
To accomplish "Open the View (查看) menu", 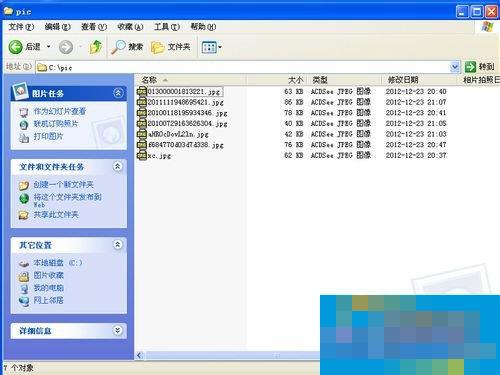I will [94, 27].
